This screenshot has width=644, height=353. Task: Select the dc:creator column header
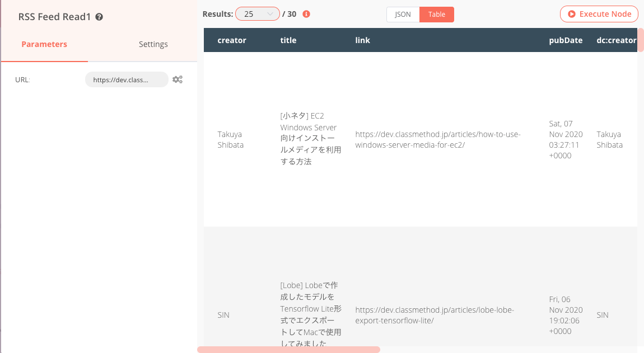point(617,40)
